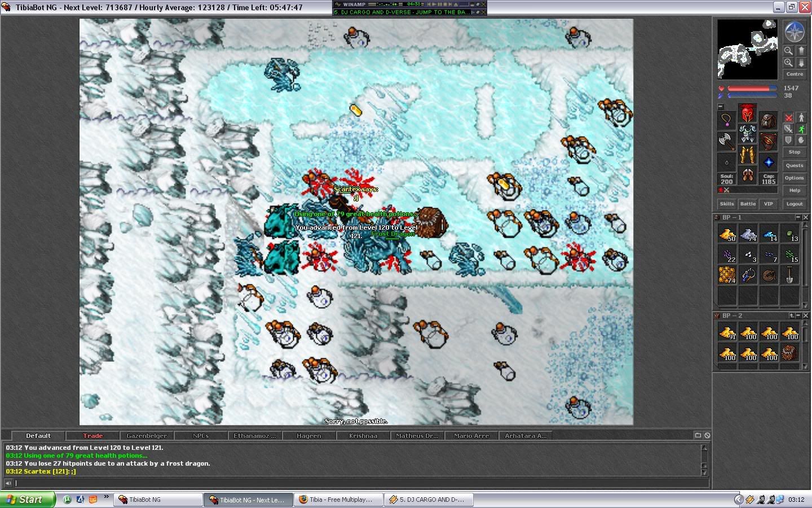The height and width of the screenshot is (508, 812).
Task: Toggle stand while fighting mode
Action: (x=801, y=117)
